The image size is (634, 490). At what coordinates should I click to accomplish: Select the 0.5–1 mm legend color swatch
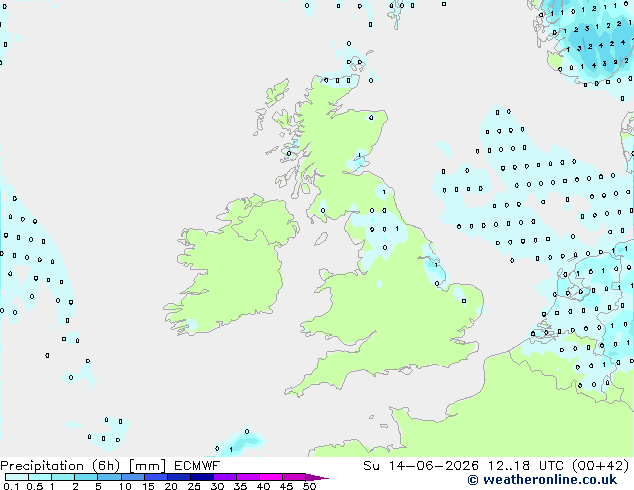pyautogui.click(x=40, y=477)
